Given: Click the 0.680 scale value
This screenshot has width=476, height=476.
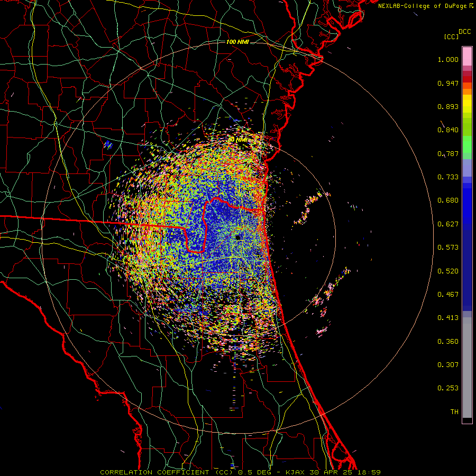Looking at the screenshot, I should pos(448,200).
